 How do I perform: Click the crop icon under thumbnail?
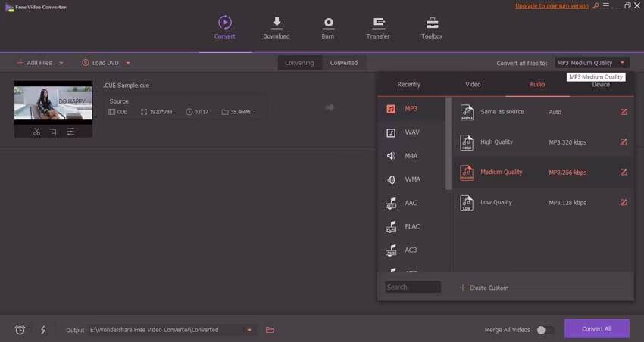[x=53, y=132]
